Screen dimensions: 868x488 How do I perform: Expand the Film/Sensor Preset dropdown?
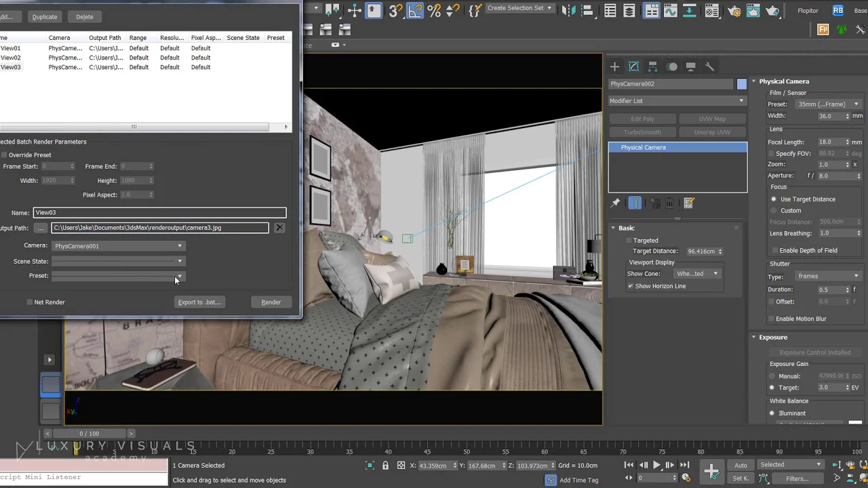(825, 104)
